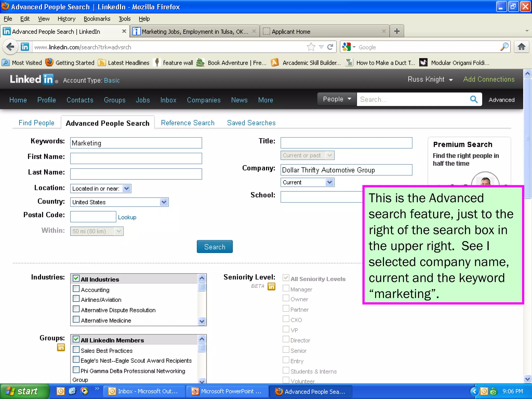Open the Country dropdown showing United States

coord(119,202)
